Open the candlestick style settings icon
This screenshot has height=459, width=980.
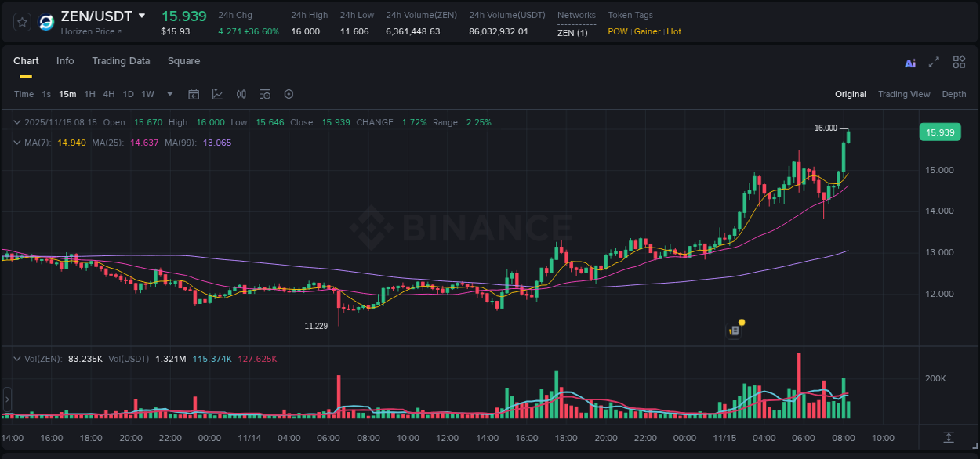[241, 94]
